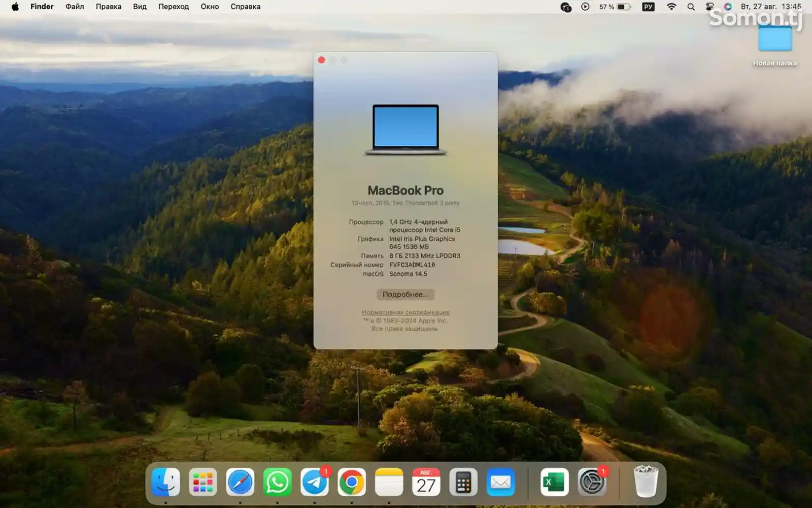Launch Safari from the Dock

240,482
